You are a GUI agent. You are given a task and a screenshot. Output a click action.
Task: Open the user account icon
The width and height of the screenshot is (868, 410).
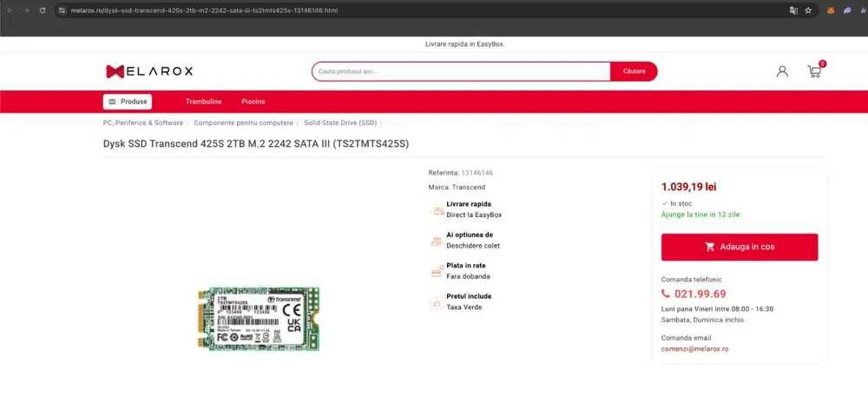tap(782, 71)
